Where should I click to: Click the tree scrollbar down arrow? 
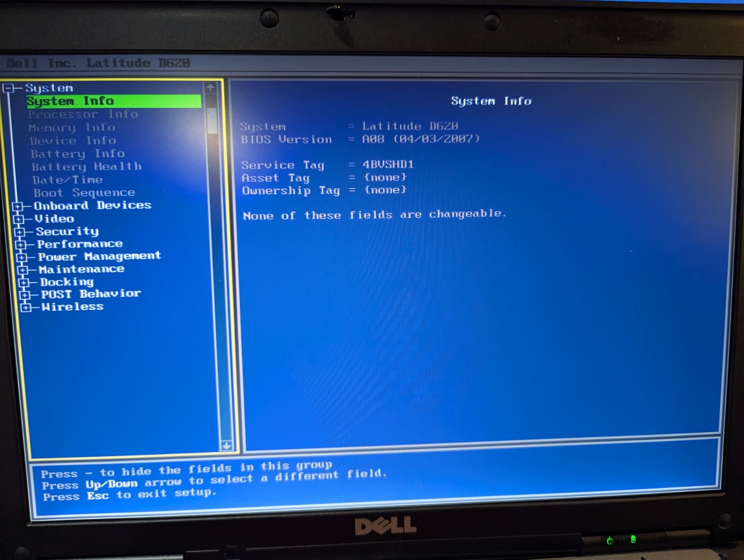(x=227, y=446)
